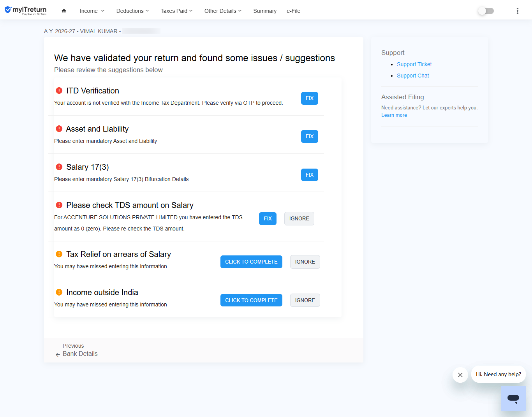Click the myITreturn logo
Screen dimensions: 532x417
point(26,11)
